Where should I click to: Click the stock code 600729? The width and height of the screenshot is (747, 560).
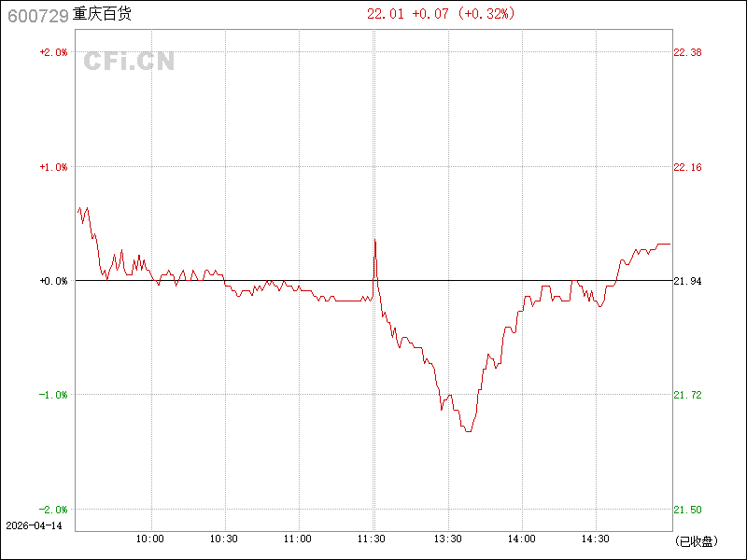(38, 16)
